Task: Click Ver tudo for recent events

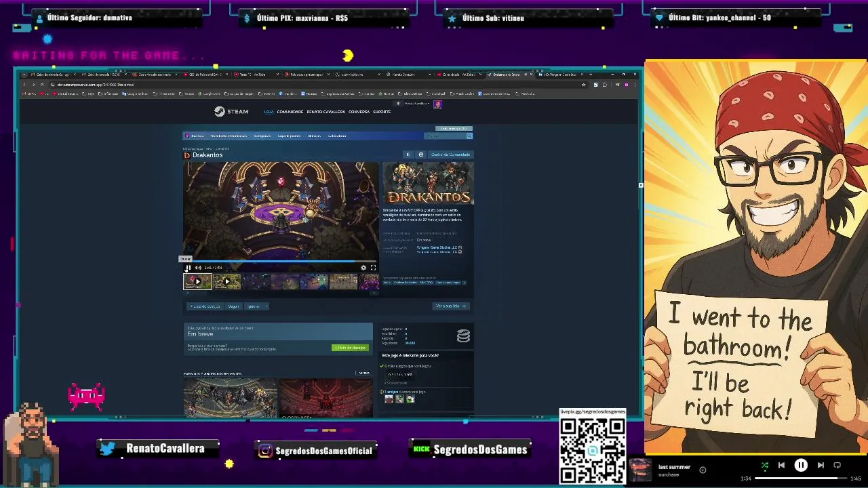Action: [363, 373]
